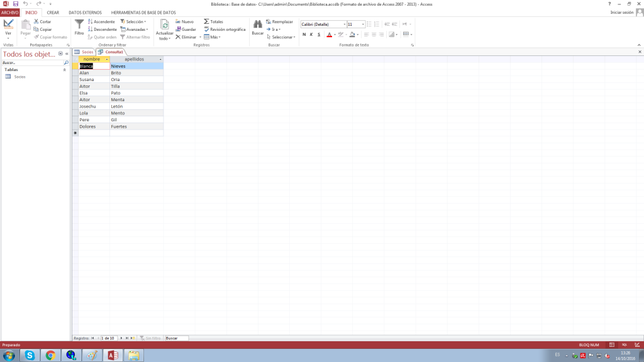Open the Calibri font name dropdown

(x=344, y=25)
